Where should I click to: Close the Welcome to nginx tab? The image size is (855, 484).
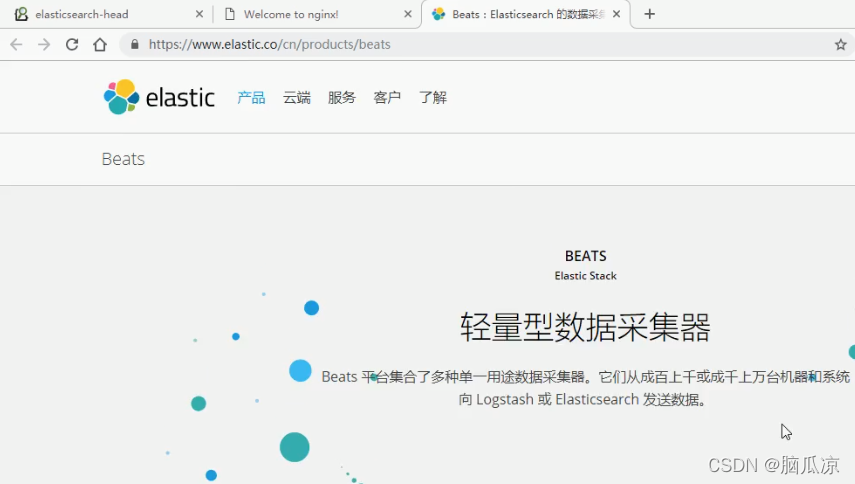(x=408, y=14)
